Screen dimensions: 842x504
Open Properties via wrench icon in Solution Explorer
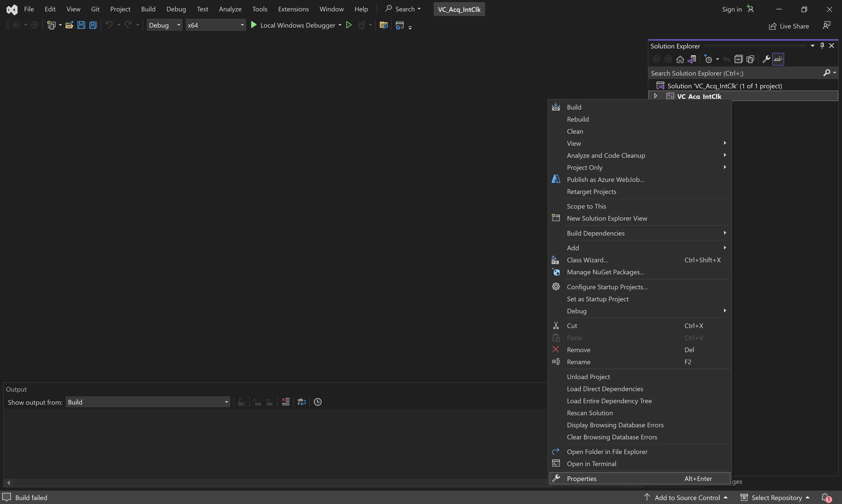pos(766,59)
